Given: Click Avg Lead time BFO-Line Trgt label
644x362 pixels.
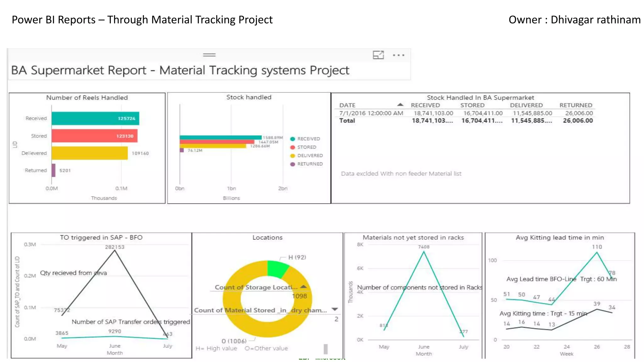Looking at the screenshot, I should 561,279.
